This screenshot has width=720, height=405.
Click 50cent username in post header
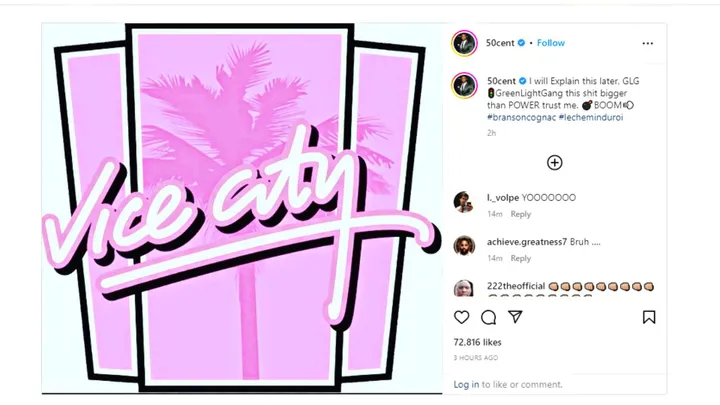tap(500, 43)
